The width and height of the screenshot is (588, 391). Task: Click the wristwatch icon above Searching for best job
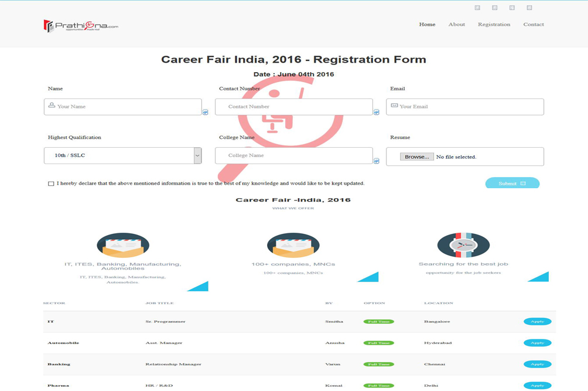463,245
